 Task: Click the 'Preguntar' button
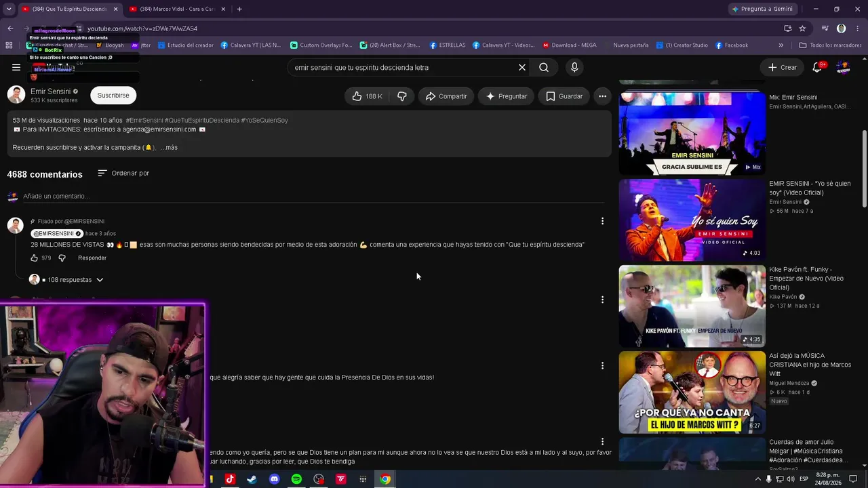pos(506,96)
